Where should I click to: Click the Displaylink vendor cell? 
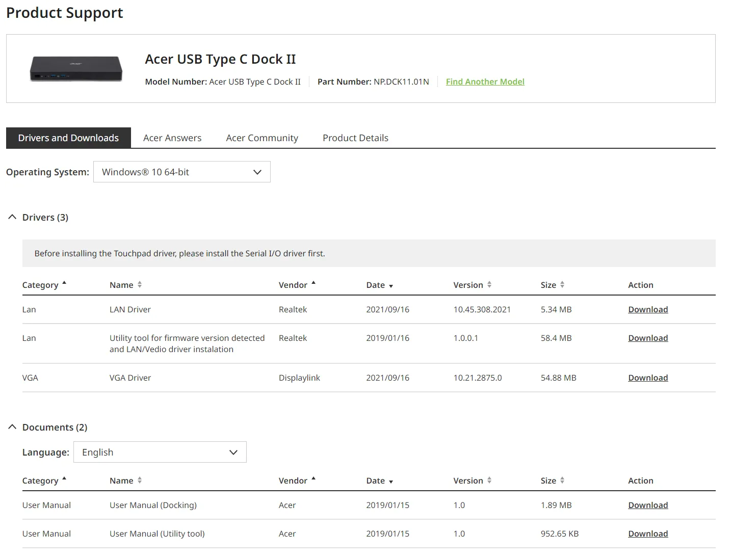tap(299, 378)
